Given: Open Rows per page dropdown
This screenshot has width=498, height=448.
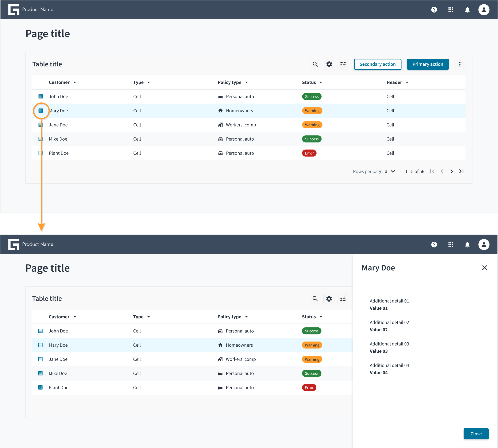Looking at the screenshot, I should pyautogui.click(x=390, y=172).
